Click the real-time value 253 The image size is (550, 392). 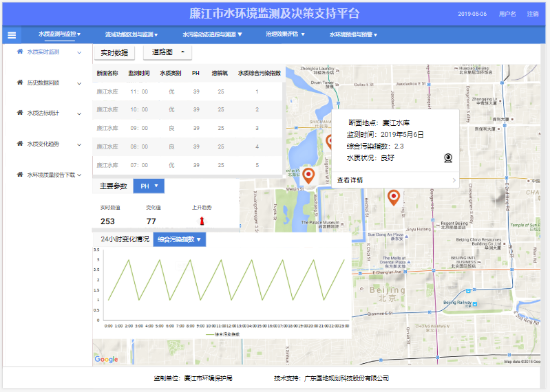107,221
